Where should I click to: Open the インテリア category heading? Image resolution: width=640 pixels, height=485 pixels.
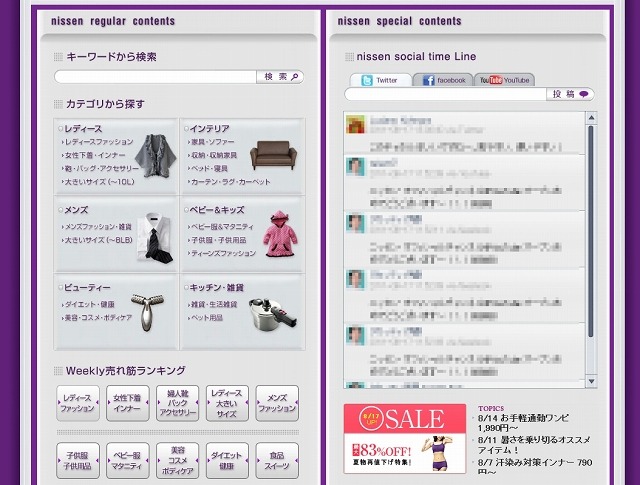[210, 129]
